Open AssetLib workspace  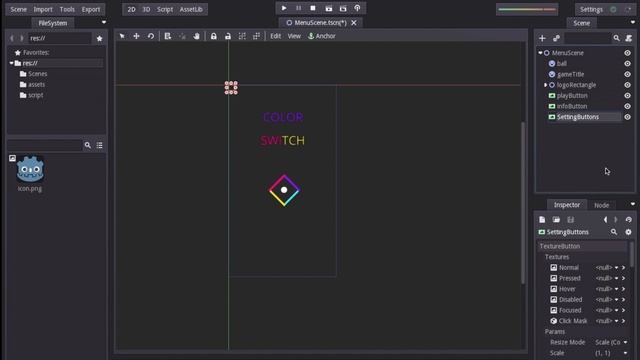[191, 9]
